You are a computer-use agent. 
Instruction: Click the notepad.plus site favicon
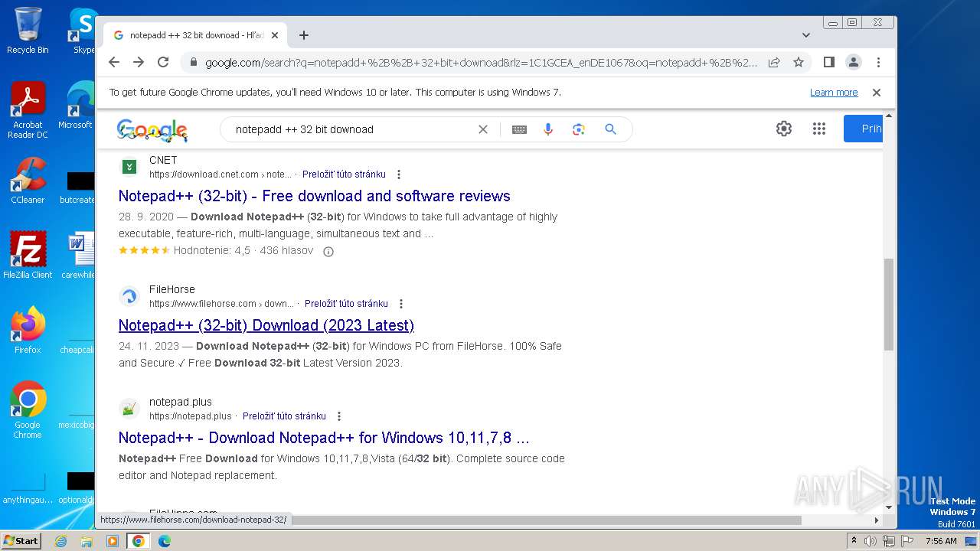[129, 408]
